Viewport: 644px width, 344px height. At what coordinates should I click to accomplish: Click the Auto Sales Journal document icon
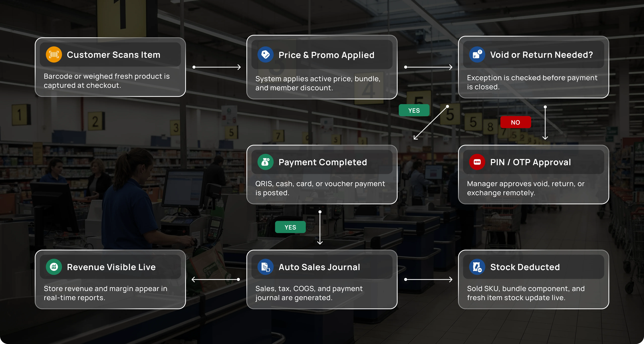[266, 267]
